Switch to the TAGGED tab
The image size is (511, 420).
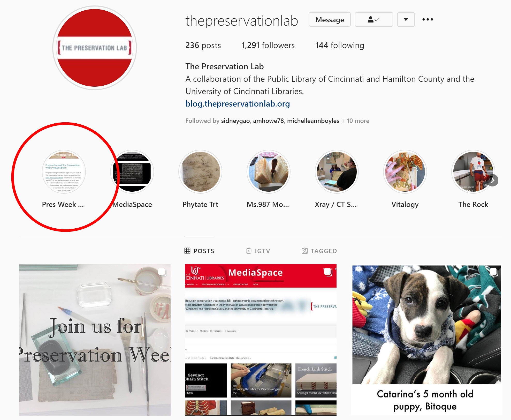pos(319,251)
